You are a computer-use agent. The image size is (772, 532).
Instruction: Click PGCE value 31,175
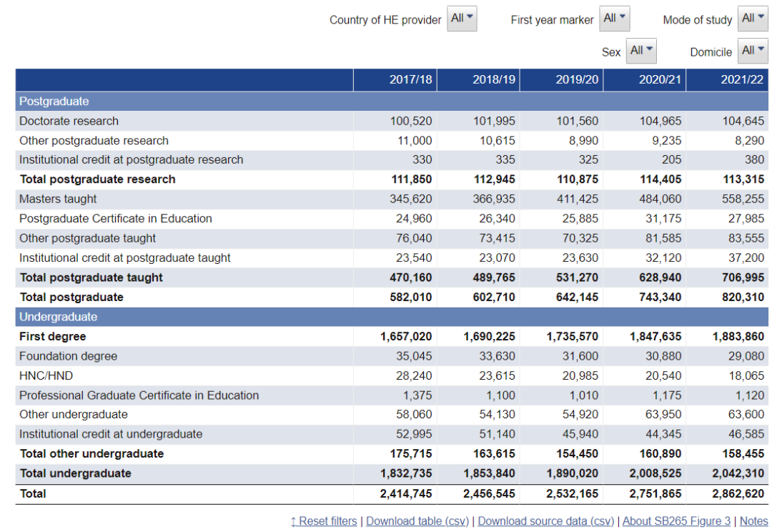(663, 219)
